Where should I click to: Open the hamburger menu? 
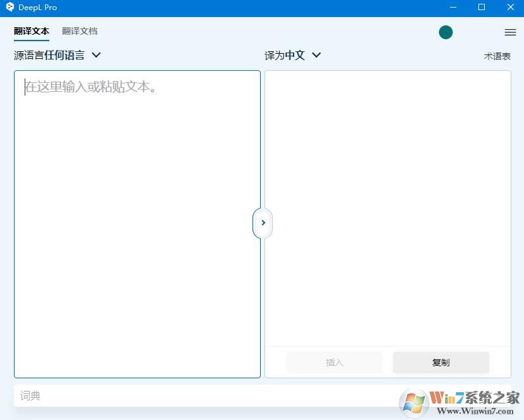[510, 32]
